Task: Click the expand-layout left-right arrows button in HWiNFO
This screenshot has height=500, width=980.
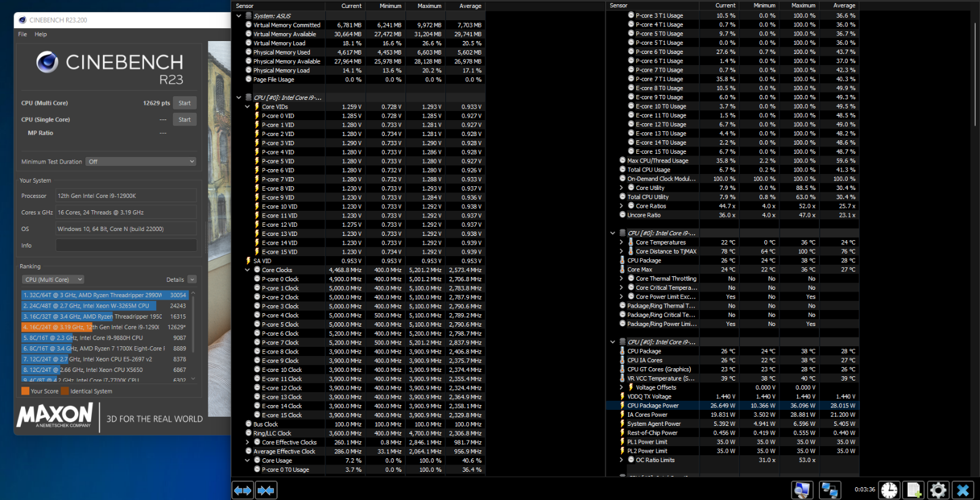Action: 243,490
